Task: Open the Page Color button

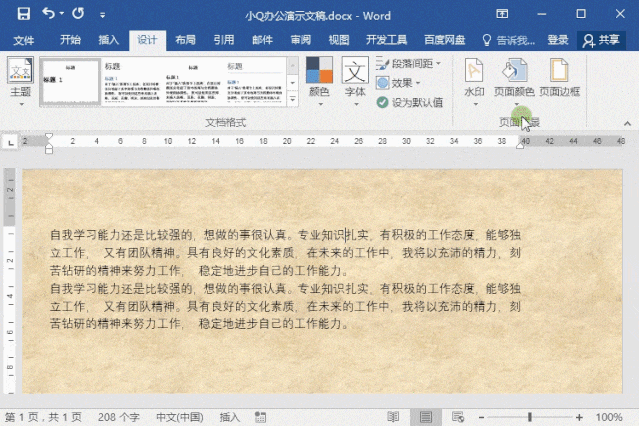Action: [515, 78]
